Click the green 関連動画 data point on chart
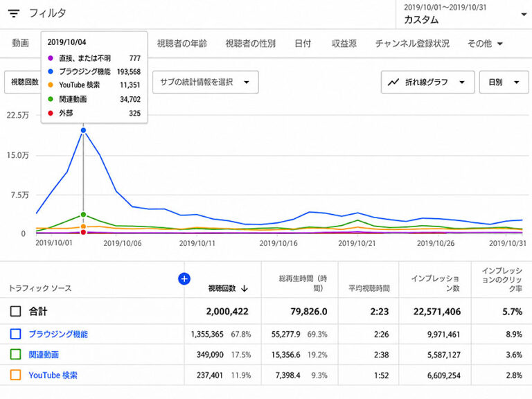Screen dimensions: 532x399 83,215
